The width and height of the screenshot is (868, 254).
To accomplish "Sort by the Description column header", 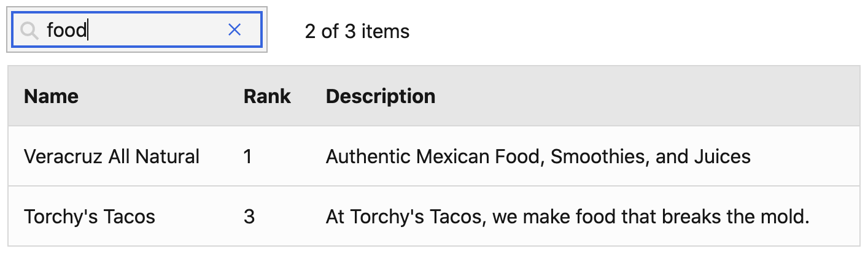I will [380, 96].
